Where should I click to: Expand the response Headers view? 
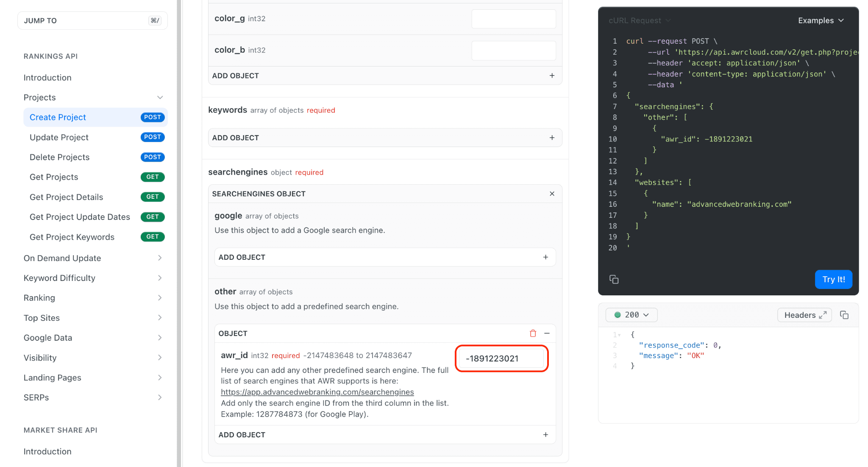[x=804, y=315]
